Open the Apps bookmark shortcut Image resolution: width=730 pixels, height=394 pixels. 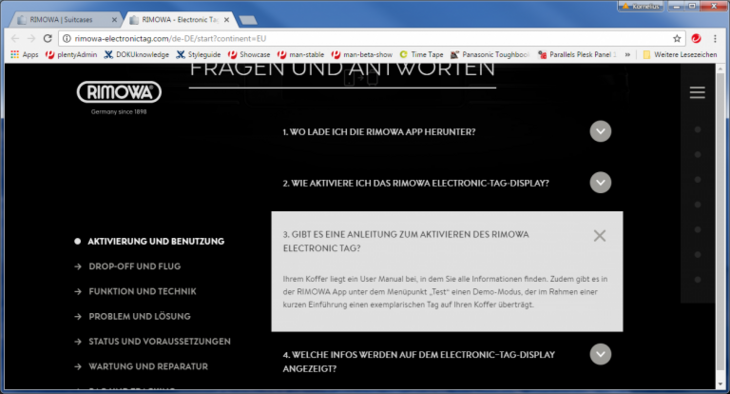point(24,54)
